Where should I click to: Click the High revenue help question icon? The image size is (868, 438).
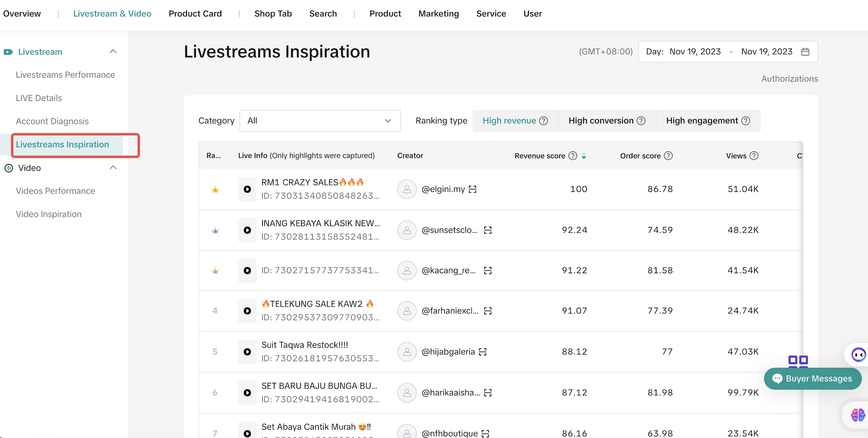click(x=543, y=120)
